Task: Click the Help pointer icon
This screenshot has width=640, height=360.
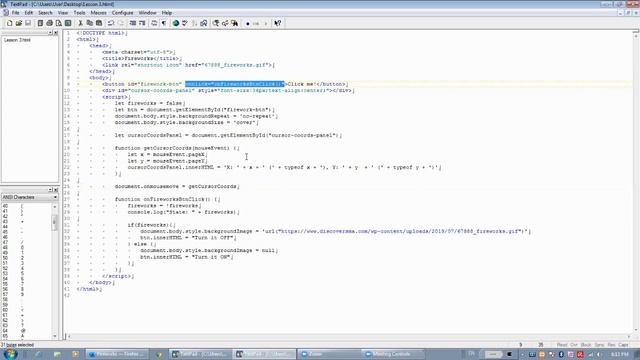Action: click(x=278, y=23)
